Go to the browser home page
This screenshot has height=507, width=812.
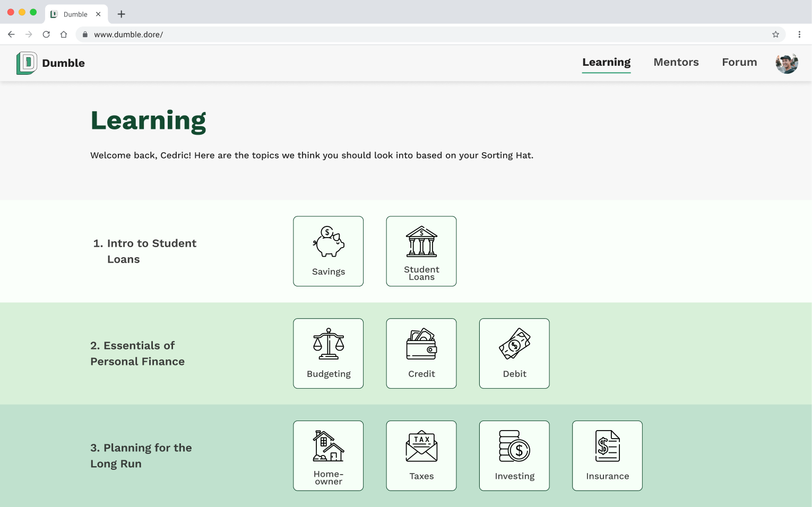pyautogui.click(x=64, y=34)
